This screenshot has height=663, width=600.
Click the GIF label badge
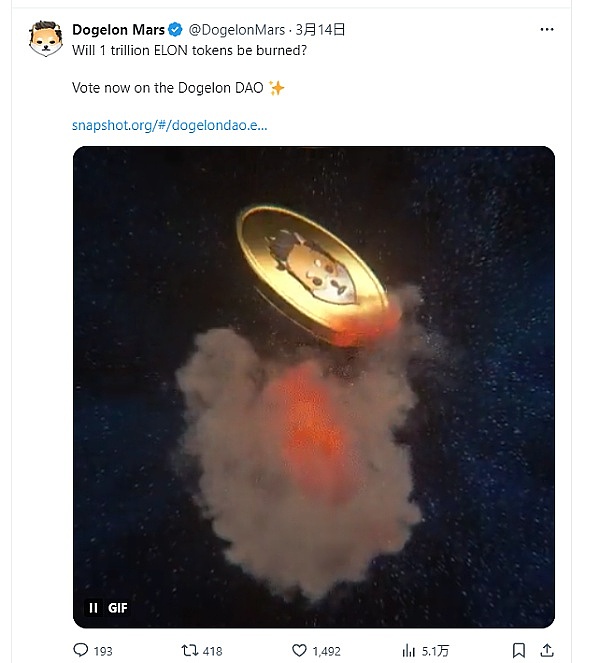pos(118,607)
